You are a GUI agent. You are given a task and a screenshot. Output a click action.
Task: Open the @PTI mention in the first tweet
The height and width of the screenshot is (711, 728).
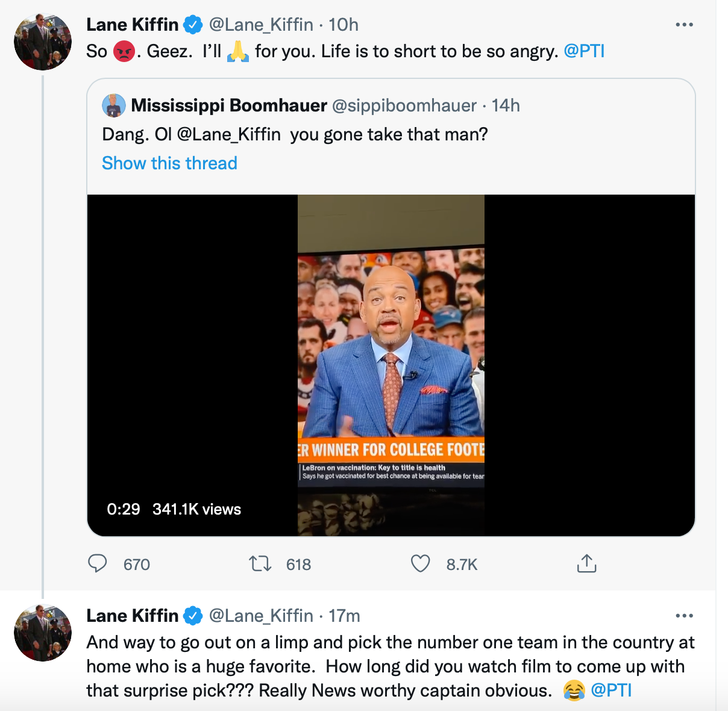point(584,51)
